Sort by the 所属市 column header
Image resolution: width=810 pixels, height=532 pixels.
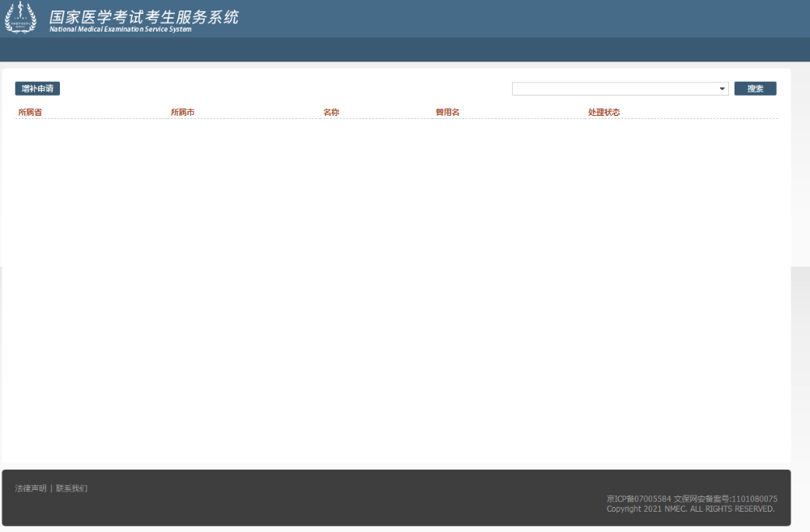pos(183,112)
